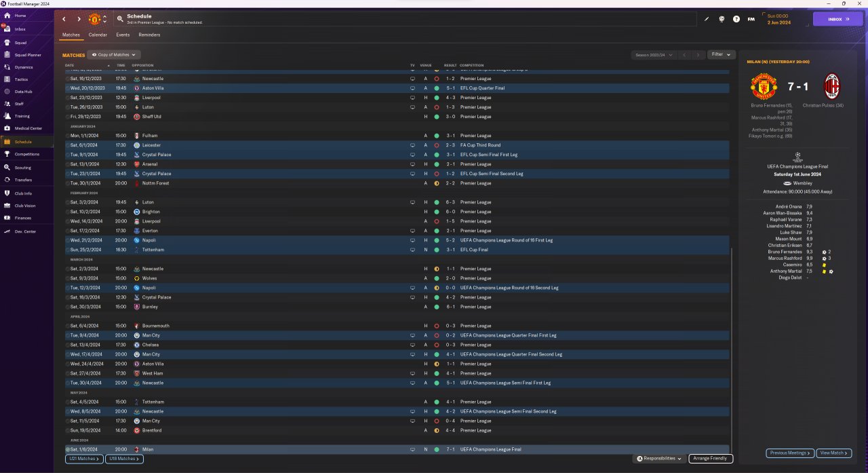Open the Club Info page
The height and width of the screenshot is (473, 868).
[x=23, y=193]
